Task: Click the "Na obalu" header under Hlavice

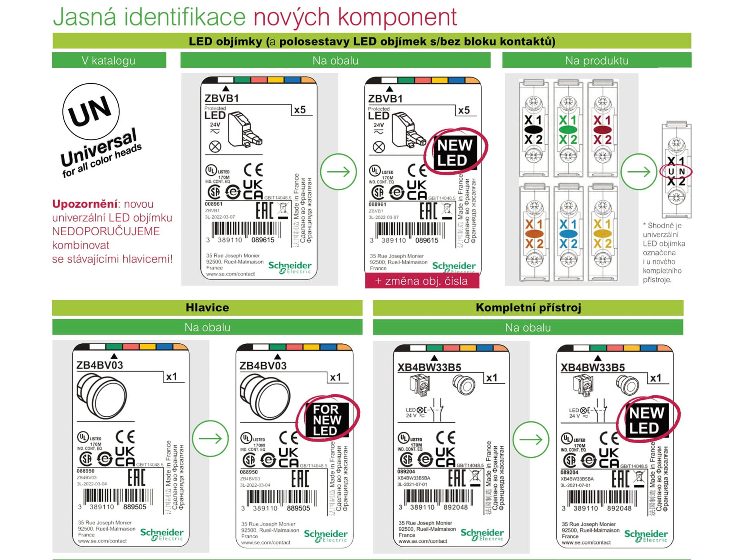Action: (x=207, y=327)
